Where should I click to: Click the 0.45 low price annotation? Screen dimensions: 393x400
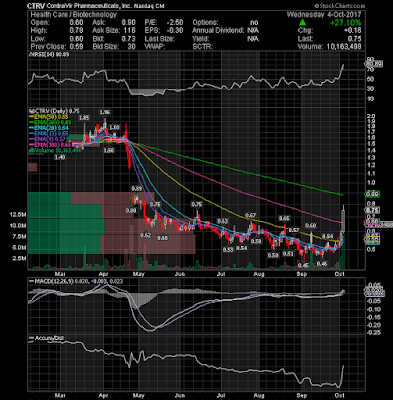pyautogui.click(x=303, y=266)
